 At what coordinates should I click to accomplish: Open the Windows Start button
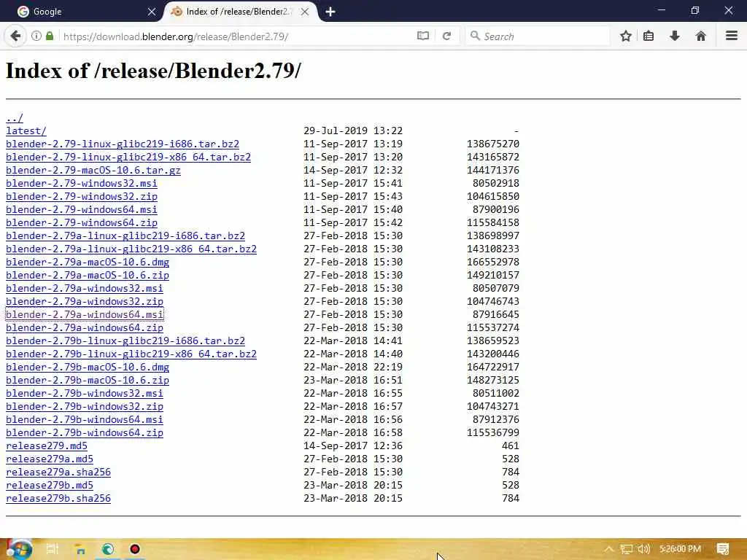(18, 549)
